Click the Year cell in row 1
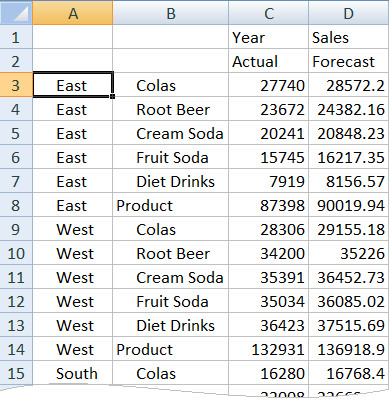 (x=269, y=37)
